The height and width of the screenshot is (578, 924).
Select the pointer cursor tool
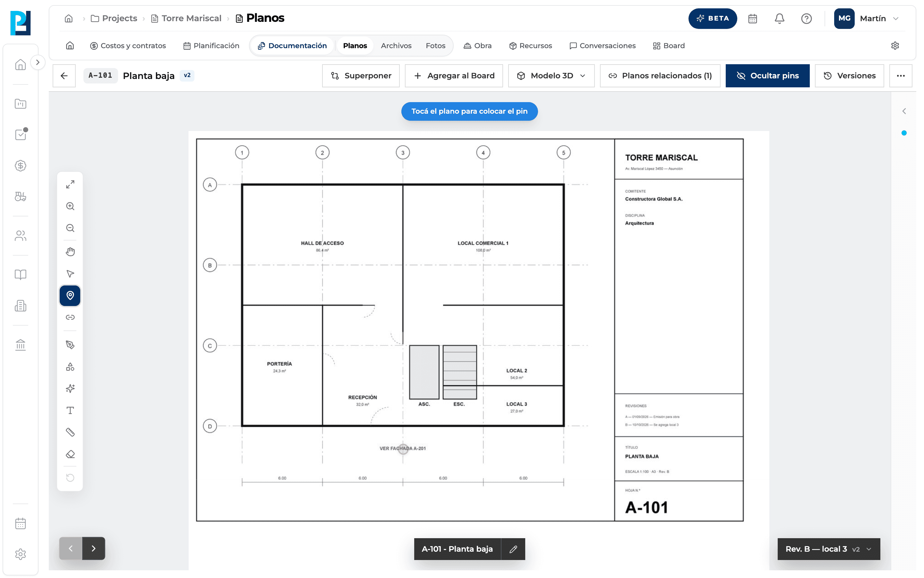tap(70, 274)
